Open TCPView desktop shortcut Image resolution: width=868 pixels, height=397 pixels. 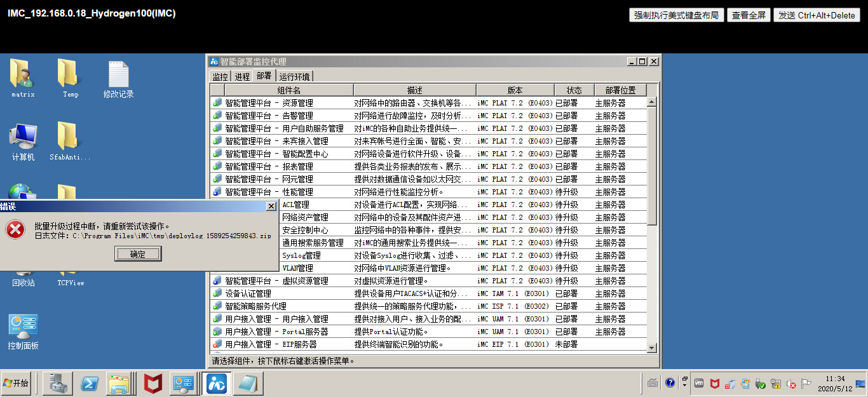coord(71,283)
